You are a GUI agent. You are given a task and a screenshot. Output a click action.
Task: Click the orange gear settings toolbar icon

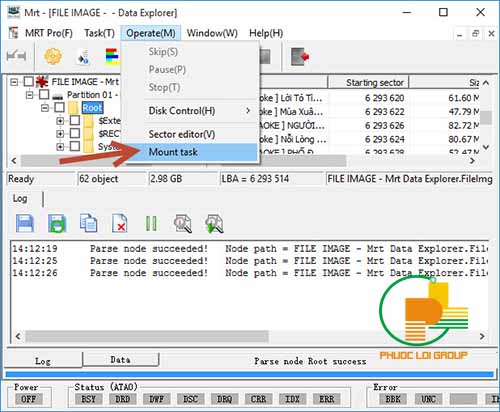[53, 56]
